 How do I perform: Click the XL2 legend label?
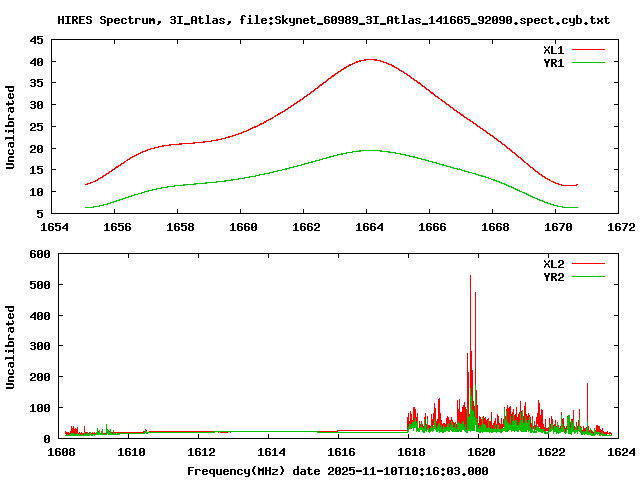tap(554, 264)
